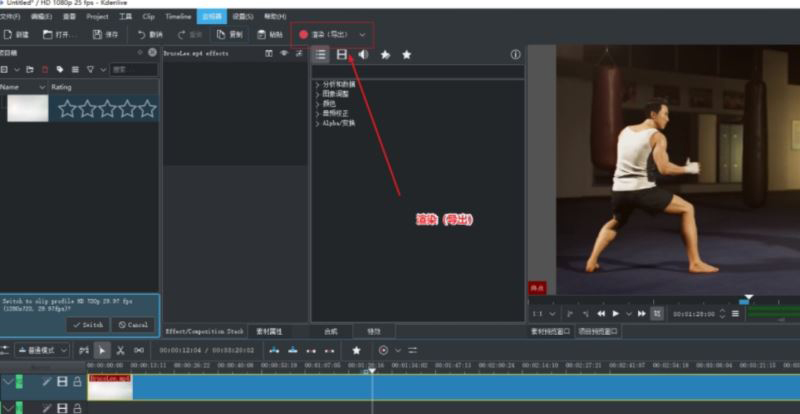Click the Copy (复制) toolbar button
Image resolution: width=800 pixels, height=414 pixels.
pos(230,35)
